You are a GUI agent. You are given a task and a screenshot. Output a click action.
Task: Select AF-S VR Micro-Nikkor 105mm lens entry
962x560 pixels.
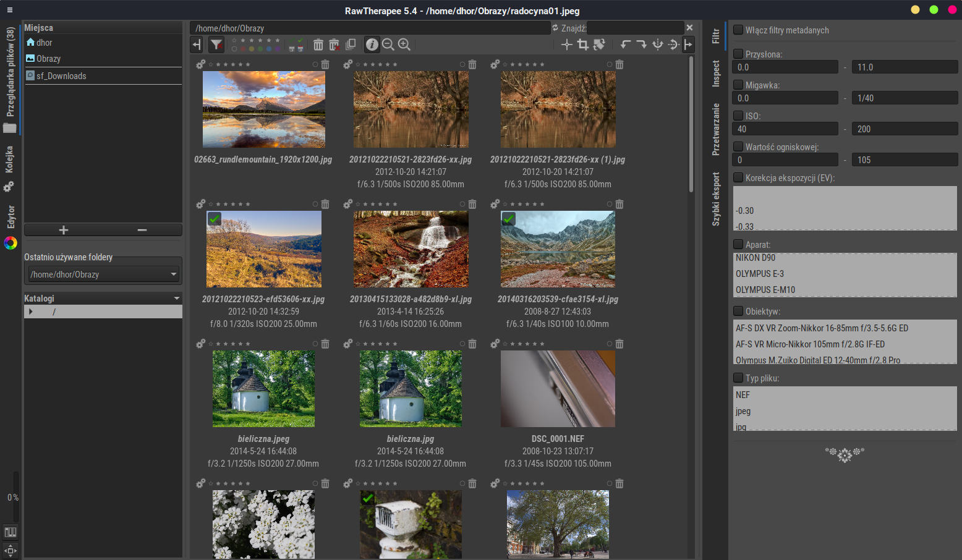[x=845, y=344]
